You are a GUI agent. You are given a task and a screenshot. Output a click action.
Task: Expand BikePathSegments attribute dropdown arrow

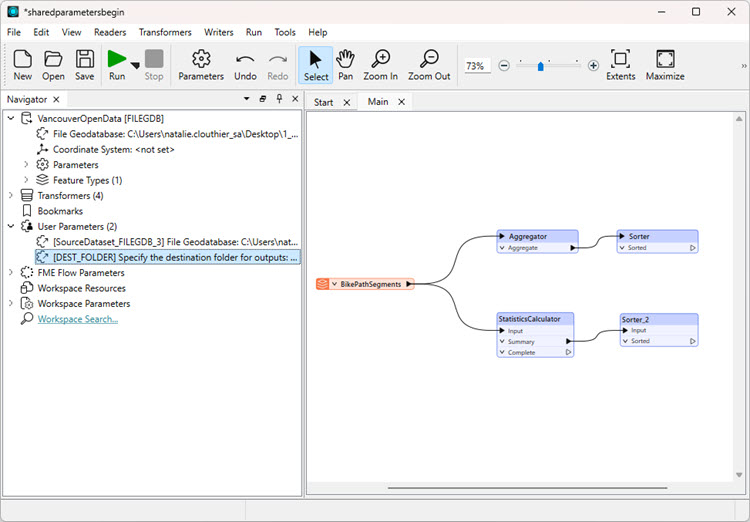pyautogui.click(x=334, y=284)
